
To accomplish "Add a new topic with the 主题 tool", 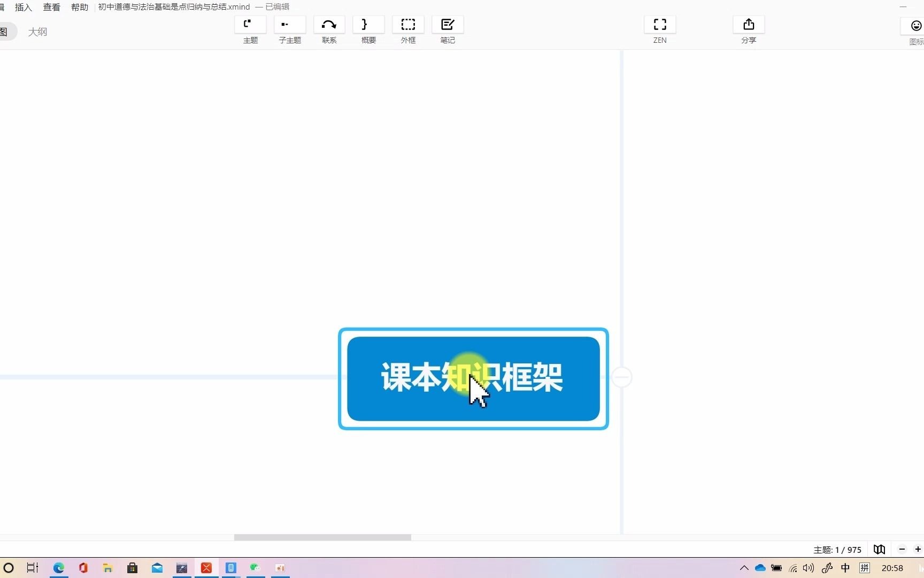I will (250, 31).
